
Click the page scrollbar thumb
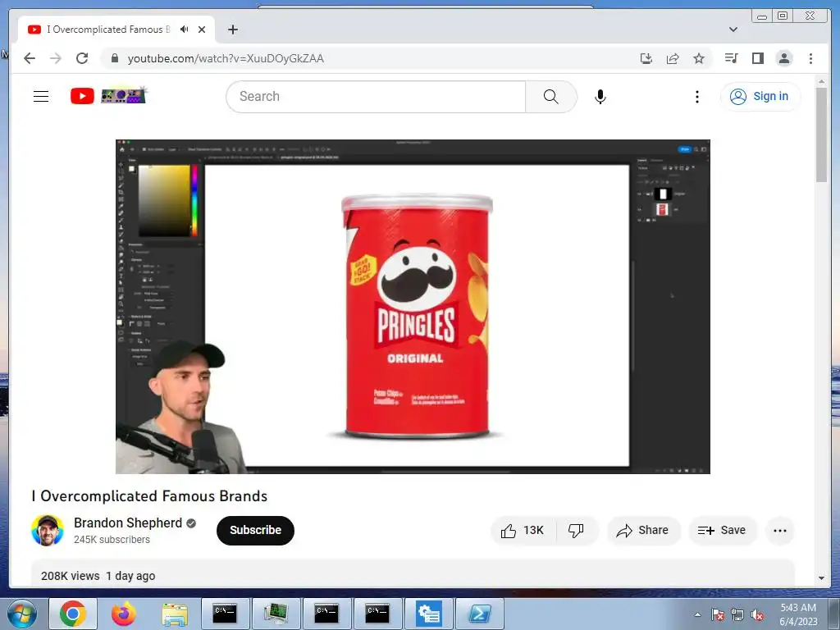coord(821,135)
